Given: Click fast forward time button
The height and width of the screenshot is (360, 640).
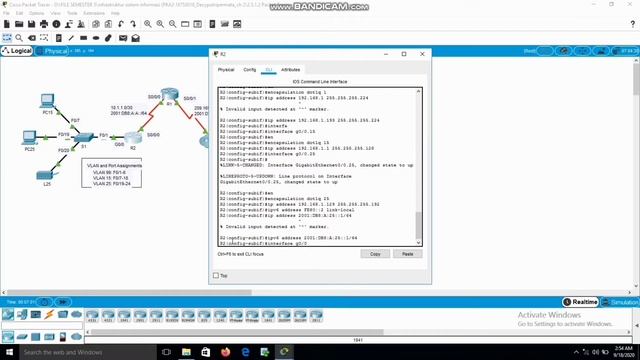Looking at the screenshot, I should tap(62, 302).
